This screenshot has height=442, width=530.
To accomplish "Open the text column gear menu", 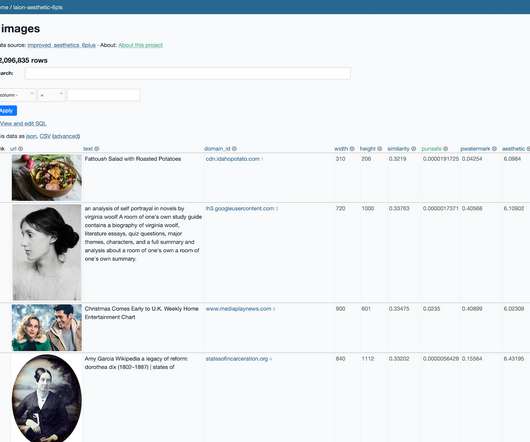I will (97, 149).
